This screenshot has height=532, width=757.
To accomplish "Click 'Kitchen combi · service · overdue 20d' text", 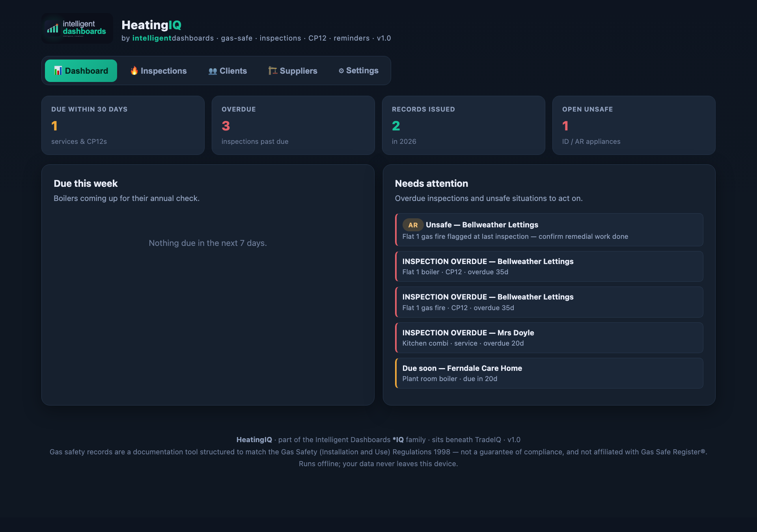I will tap(463, 343).
